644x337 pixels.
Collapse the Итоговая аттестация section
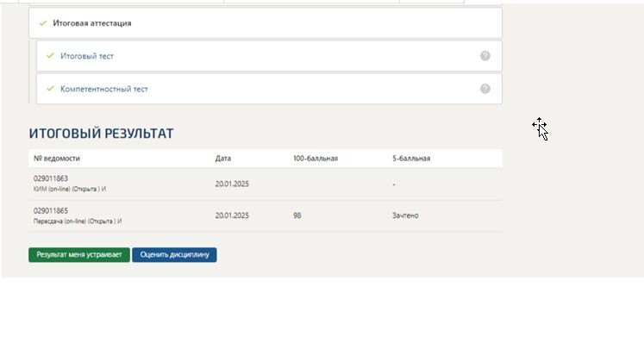pyautogui.click(x=266, y=23)
